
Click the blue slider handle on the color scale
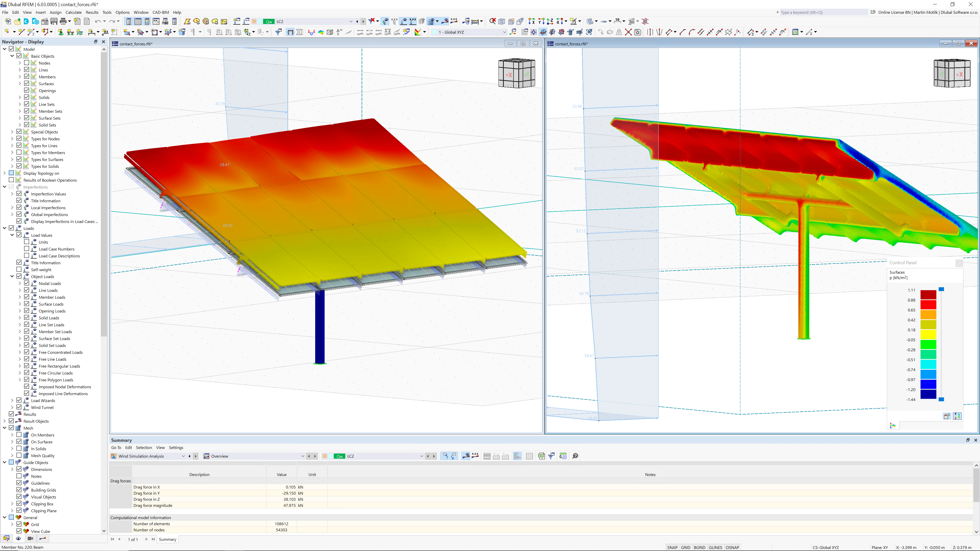(x=941, y=289)
